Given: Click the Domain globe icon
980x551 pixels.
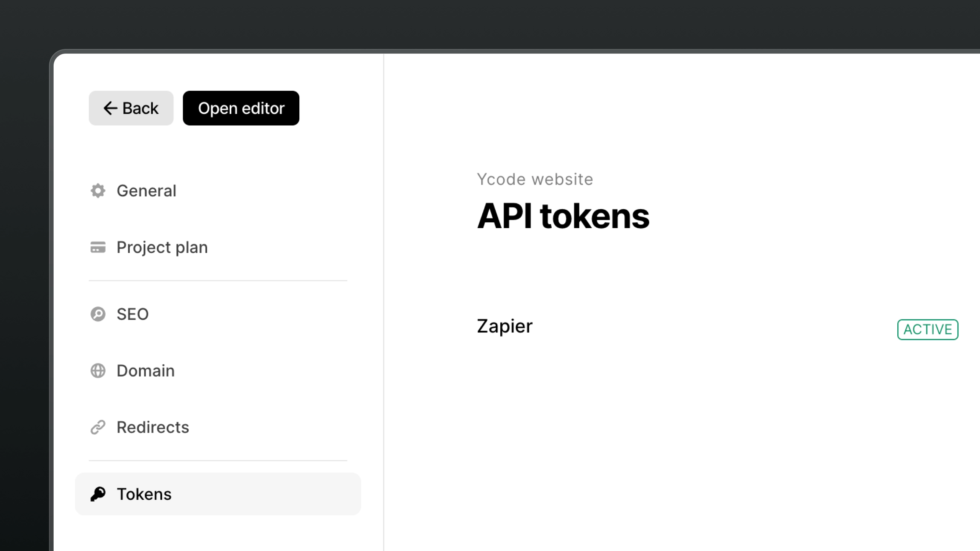Looking at the screenshot, I should point(98,370).
